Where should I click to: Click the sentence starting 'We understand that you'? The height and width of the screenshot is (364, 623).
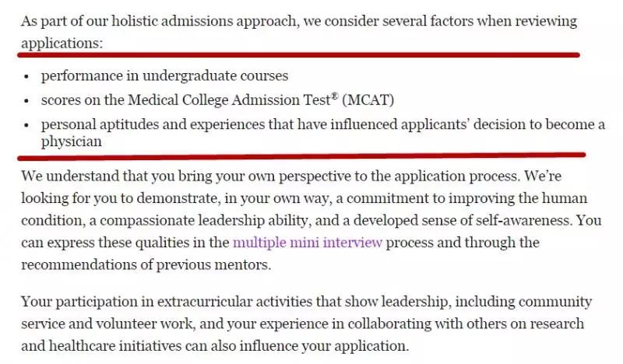point(270,176)
